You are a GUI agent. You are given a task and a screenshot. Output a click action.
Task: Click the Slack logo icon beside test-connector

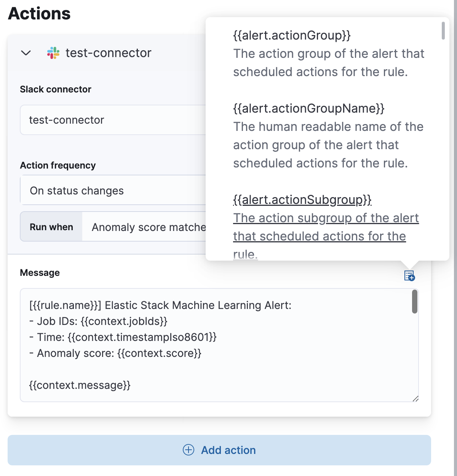[53, 53]
